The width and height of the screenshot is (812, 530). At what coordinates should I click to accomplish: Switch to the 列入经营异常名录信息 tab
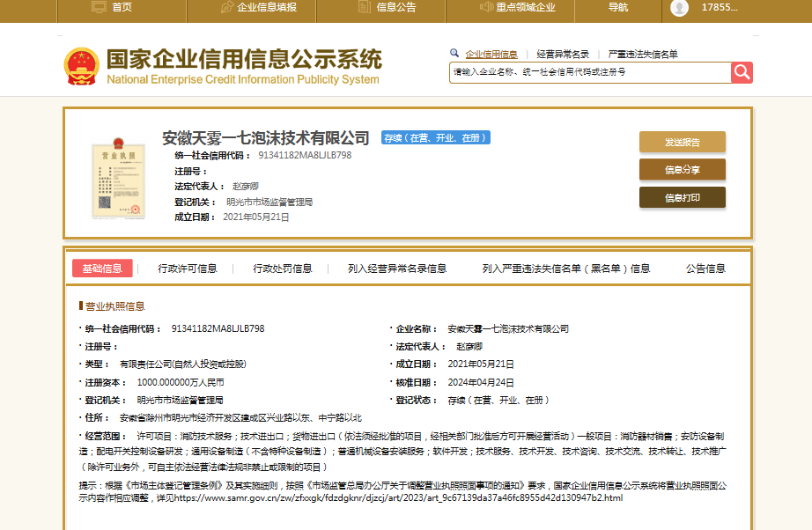click(x=396, y=269)
